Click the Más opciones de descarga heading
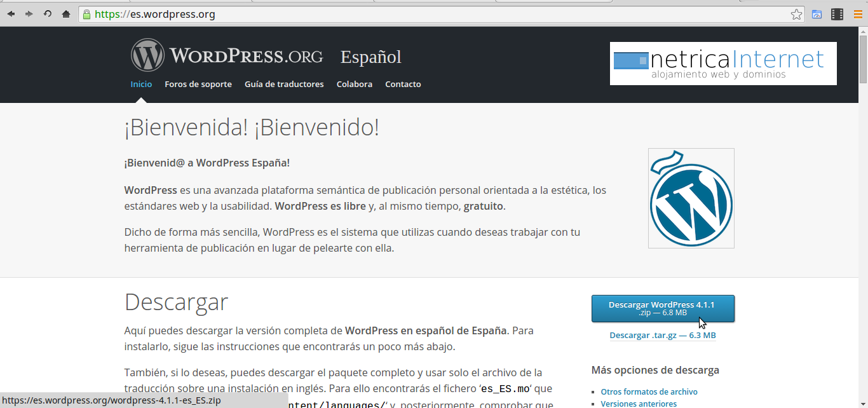 tap(655, 370)
